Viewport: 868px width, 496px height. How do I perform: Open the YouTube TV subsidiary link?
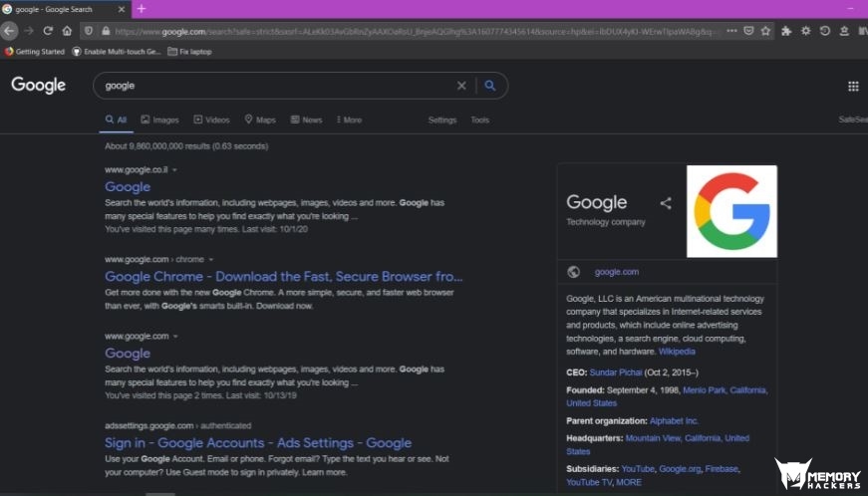click(x=589, y=482)
